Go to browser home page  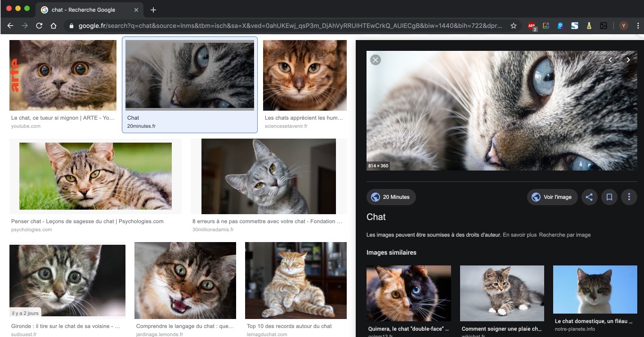coord(54,26)
